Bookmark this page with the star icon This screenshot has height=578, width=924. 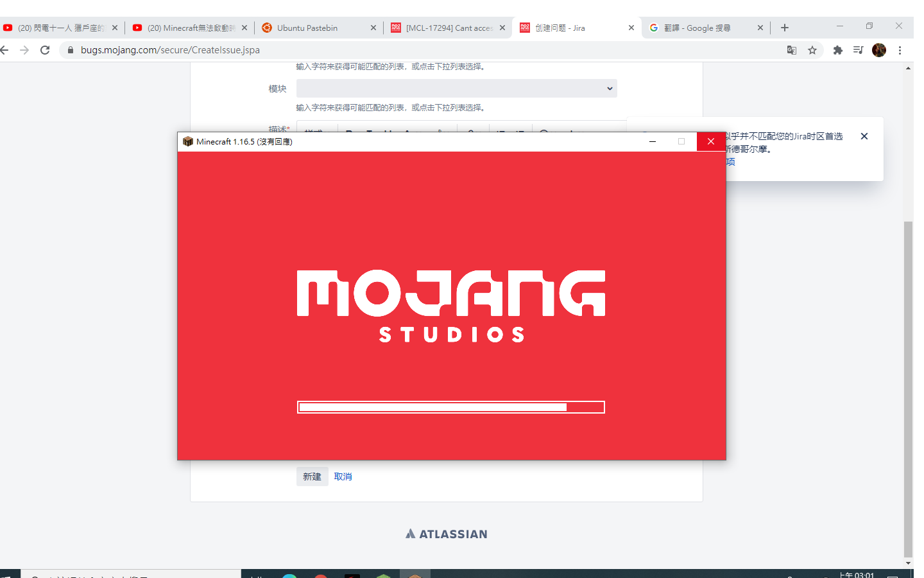coord(812,50)
